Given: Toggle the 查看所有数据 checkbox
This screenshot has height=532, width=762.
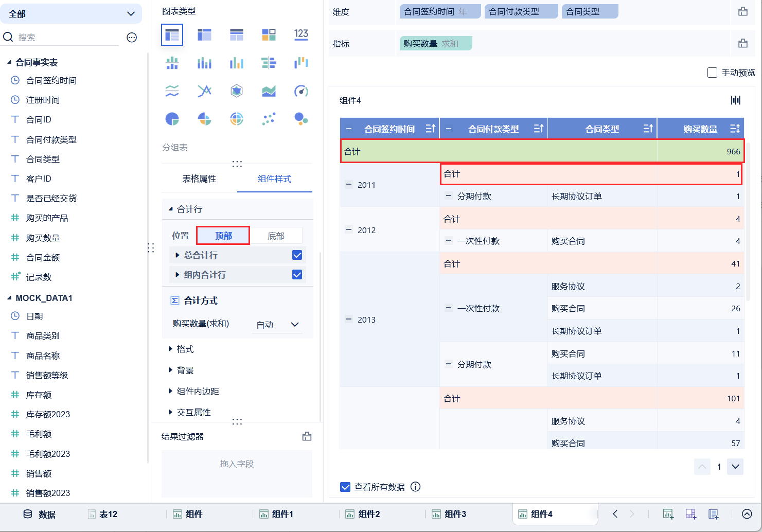Looking at the screenshot, I should tap(345, 487).
